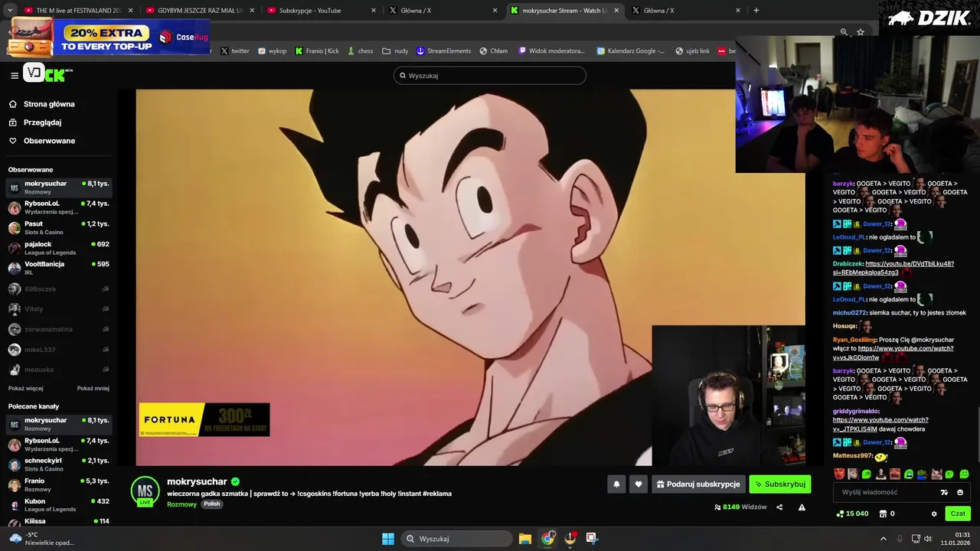Open browser zoom magnifier icon in address bar
Viewport: 980px width, 551px height.
pyautogui.click(x=844, y=32)
